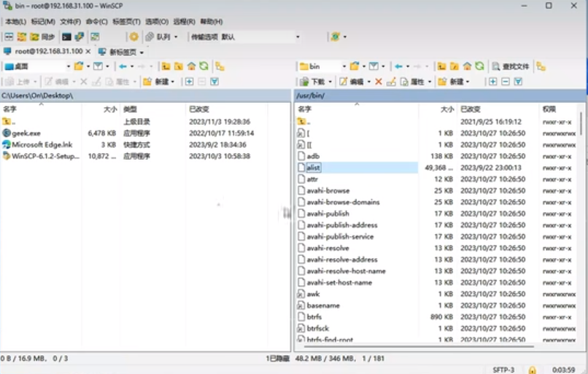Click the SFTP-3 protocol status indicator

click(503, 370)
